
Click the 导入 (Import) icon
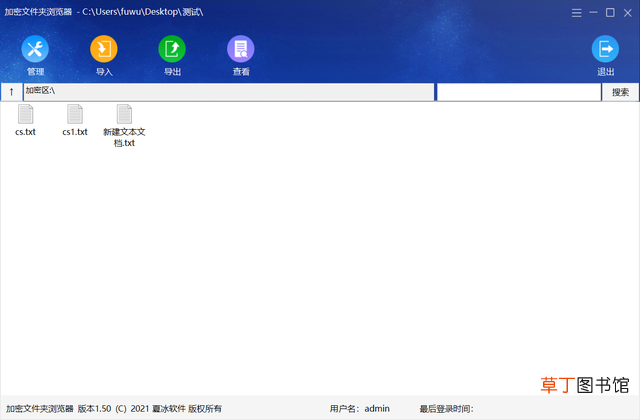click(104, 49)
